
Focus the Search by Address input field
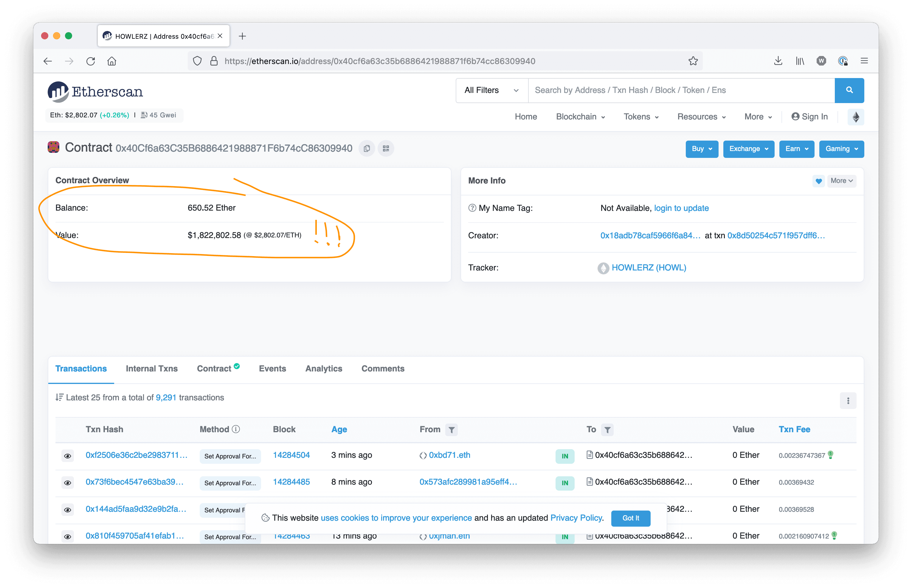[x=681, y=90]
